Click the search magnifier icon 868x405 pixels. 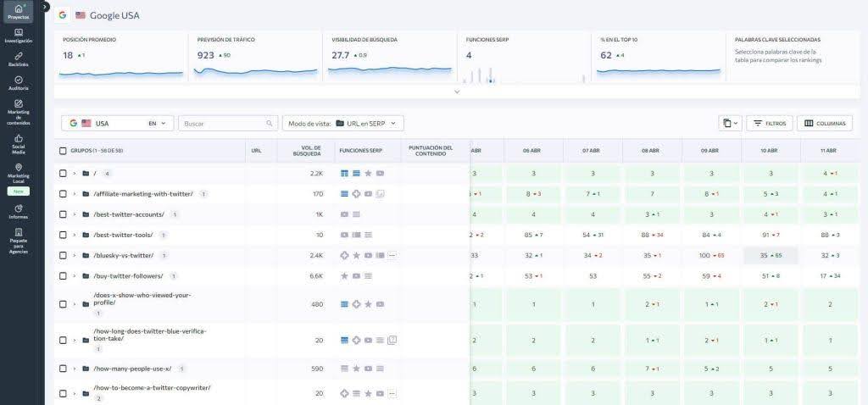coord(269,124)
